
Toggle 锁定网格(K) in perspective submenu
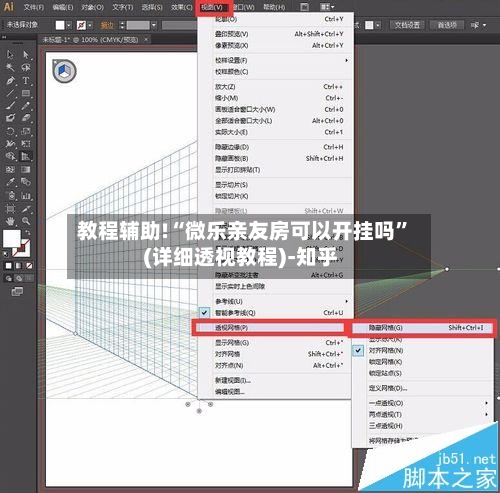point(385,362)
